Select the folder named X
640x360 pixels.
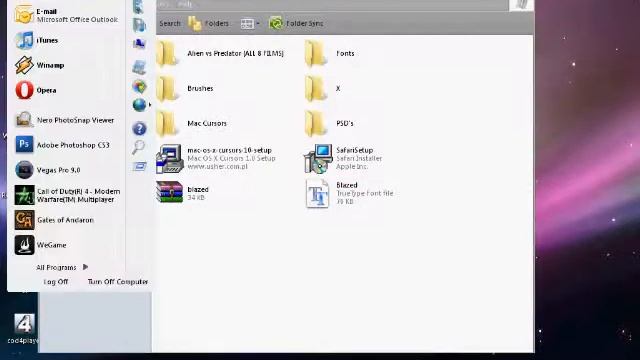pos(323,89)
